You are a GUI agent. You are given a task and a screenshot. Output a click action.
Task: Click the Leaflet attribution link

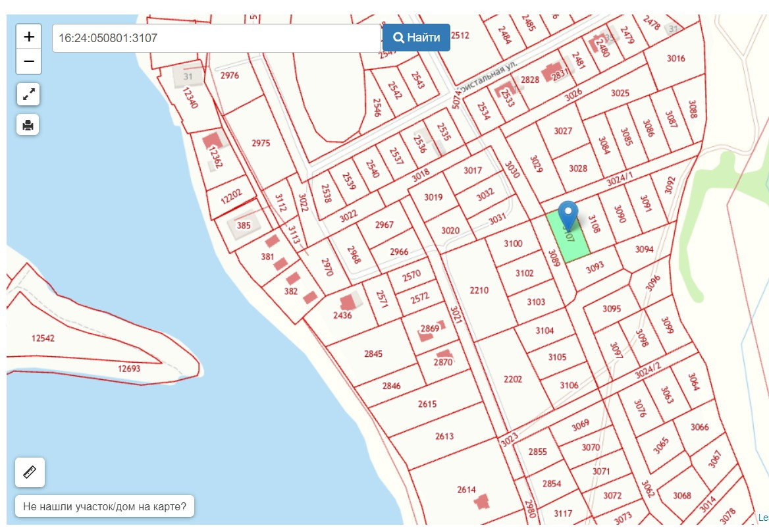[763, 518]
